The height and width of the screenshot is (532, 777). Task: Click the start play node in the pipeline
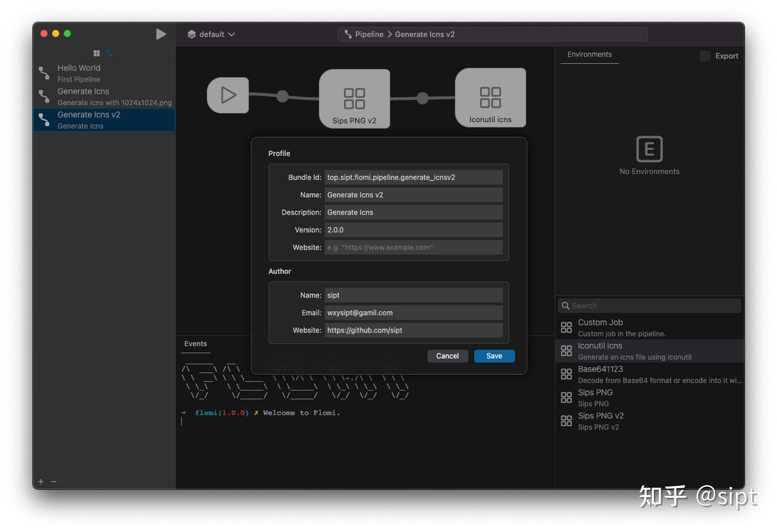pyautogui.click(x=228, y=95)
